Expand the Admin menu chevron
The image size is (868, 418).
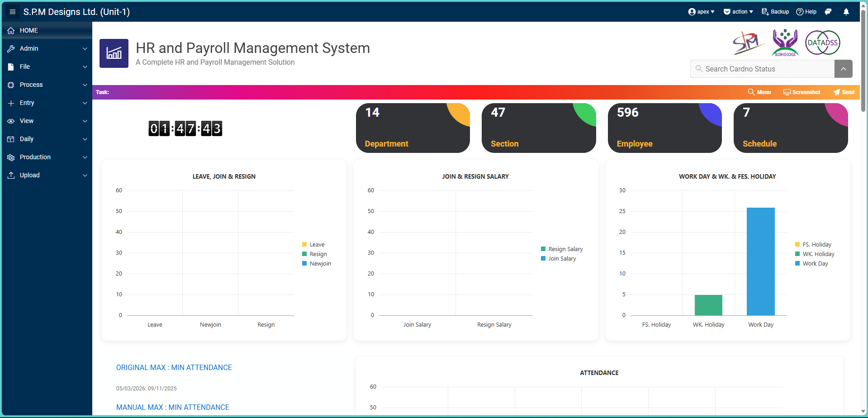(85, 48)
